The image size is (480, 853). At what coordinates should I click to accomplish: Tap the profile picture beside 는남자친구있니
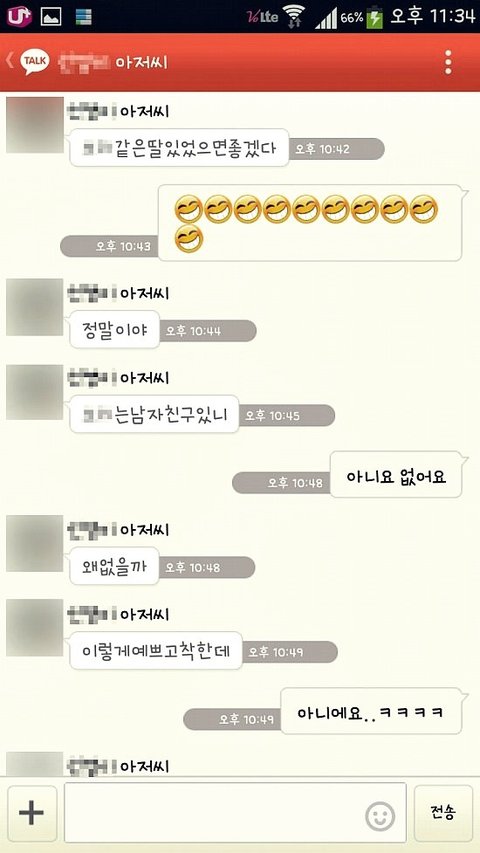click(x=35, y=392)
